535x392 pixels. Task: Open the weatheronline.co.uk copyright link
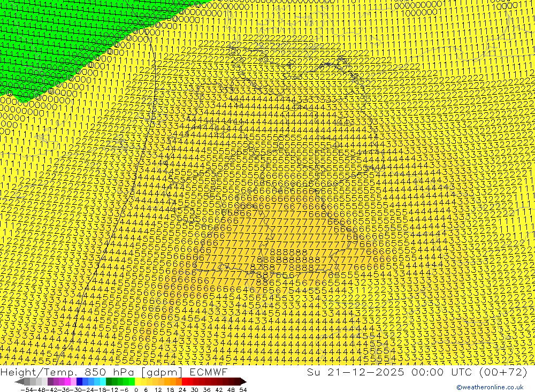tap(490, 387)
